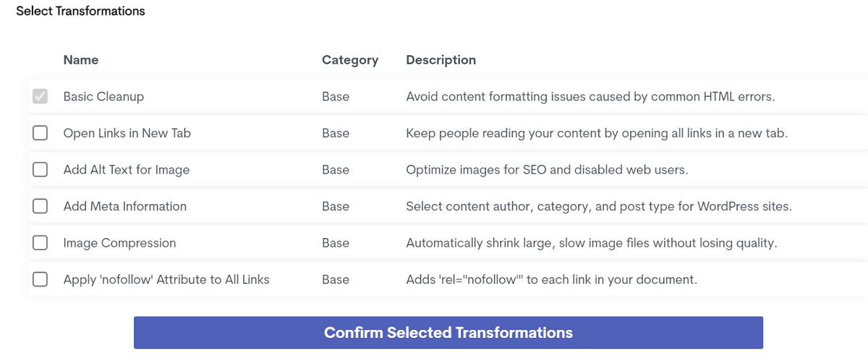Click the Select Transformations heading

[80, 11]
